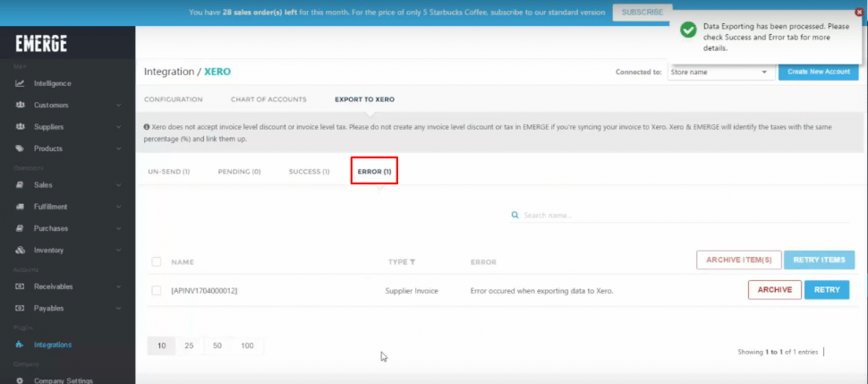Show 25 entries per page
This screenshot has width=868, height=384.
point(190,346)
